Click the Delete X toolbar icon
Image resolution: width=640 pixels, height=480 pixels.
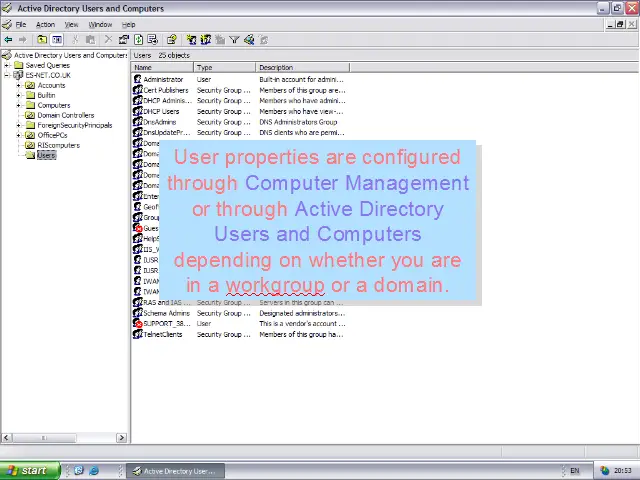pos(108,40)
